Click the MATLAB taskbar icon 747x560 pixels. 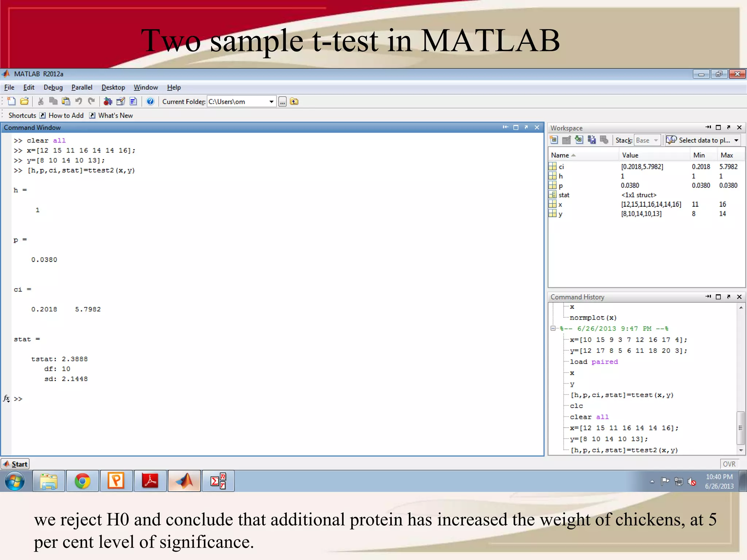[x=184, y=481]
